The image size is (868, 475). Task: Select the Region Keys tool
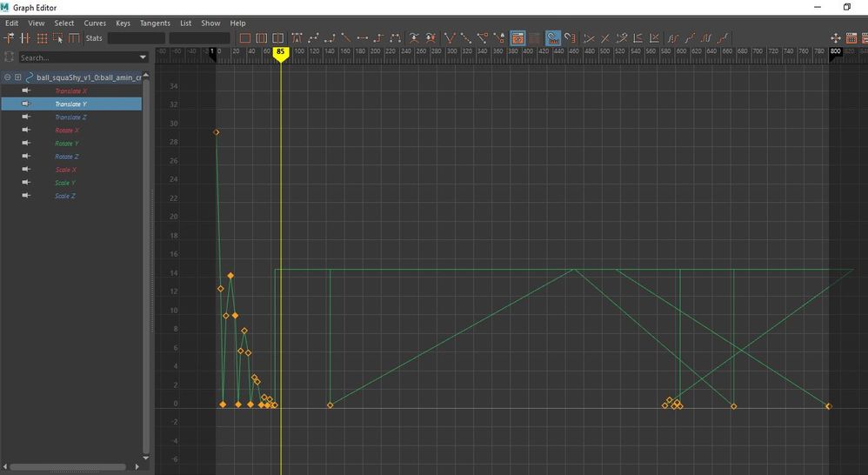[57, 38]
